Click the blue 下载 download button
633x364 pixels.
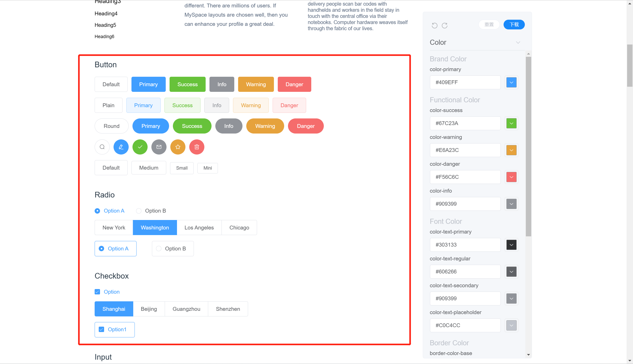pos(514,25)
